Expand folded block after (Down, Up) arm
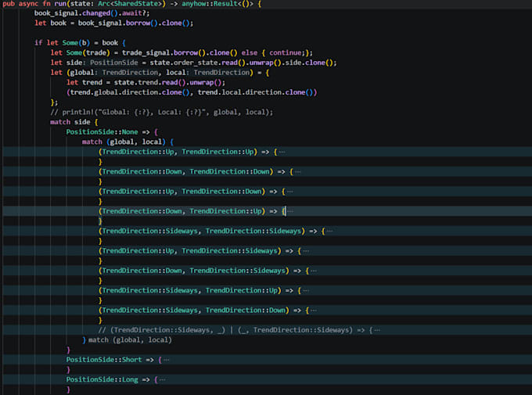 [290, 211]
